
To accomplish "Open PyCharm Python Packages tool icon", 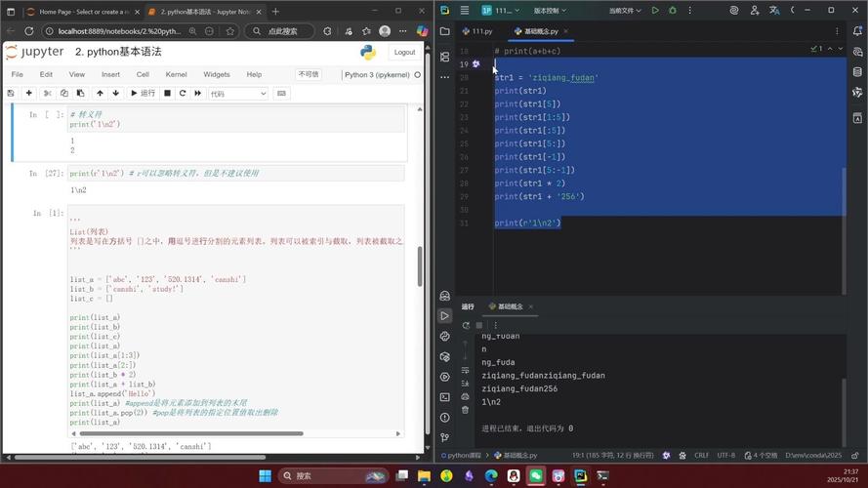I will click(x=444, y=357).
